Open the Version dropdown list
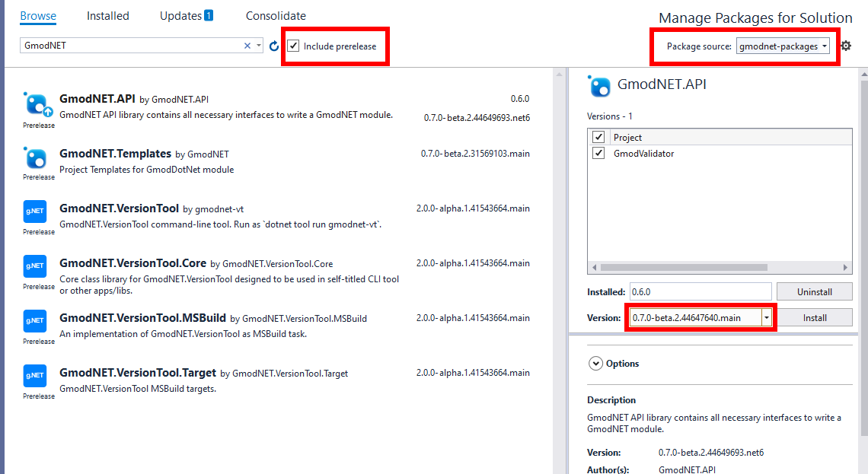 (x=767, y=317)
